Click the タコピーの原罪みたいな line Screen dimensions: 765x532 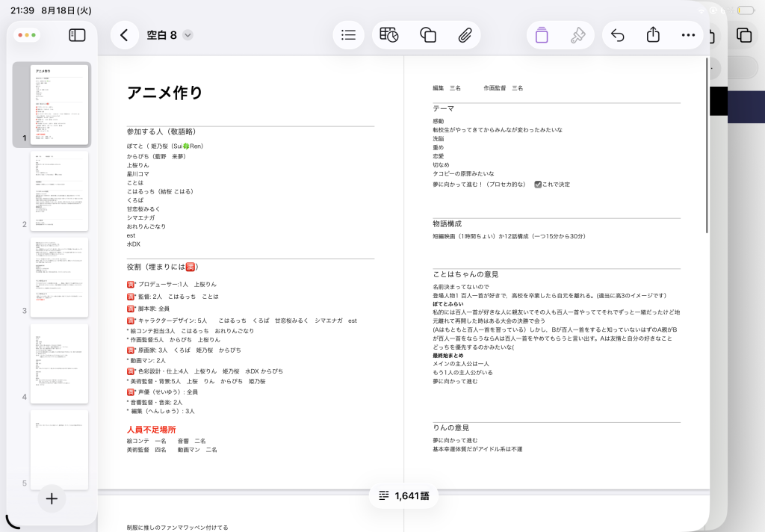[x=463, y=174]
